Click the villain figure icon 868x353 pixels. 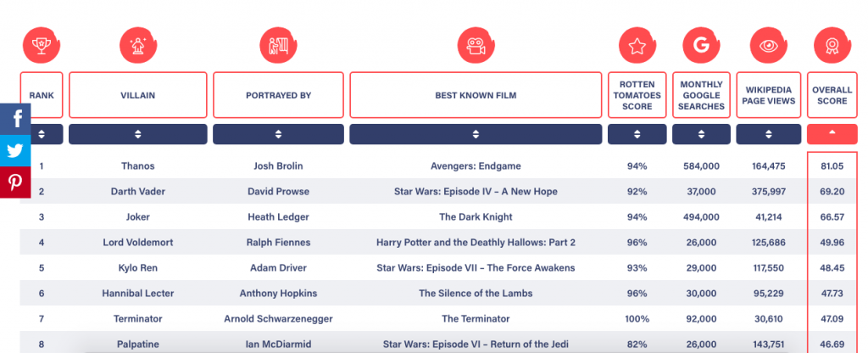[137, 44]
